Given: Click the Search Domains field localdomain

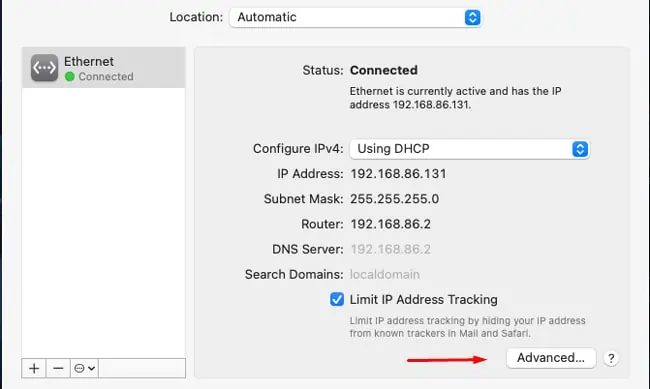Looking at the screenshot, I should (x=385, y=275).
